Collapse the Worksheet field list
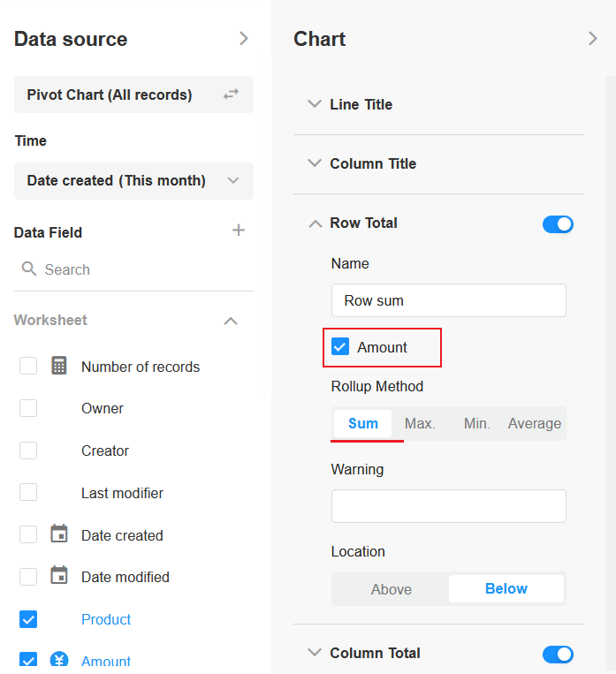616x674 pixels. [231, 321]
